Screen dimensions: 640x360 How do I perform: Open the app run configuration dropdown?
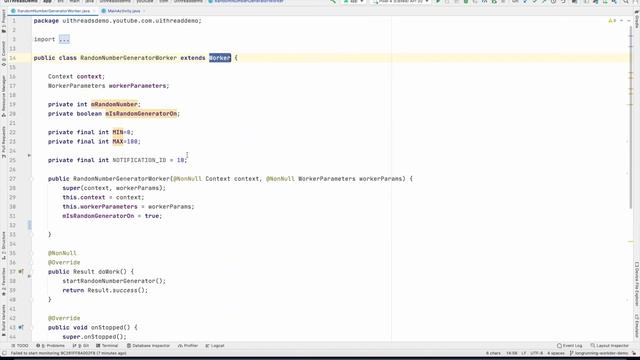point(353,2)
